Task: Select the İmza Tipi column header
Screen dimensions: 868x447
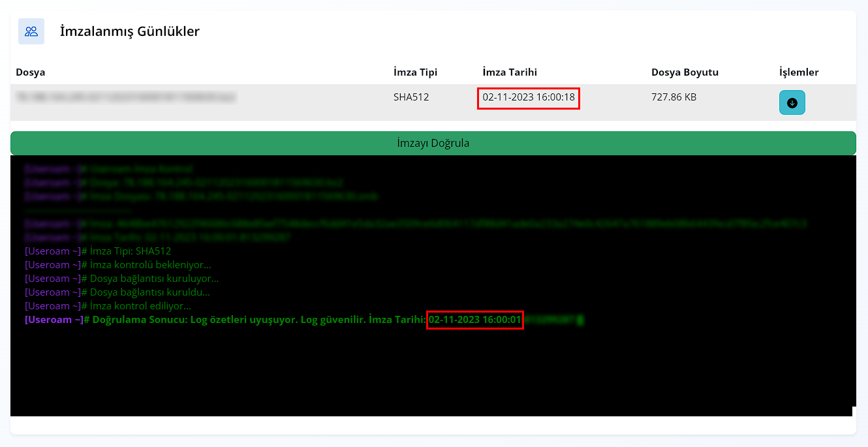Action: click(x=415, y=72)
